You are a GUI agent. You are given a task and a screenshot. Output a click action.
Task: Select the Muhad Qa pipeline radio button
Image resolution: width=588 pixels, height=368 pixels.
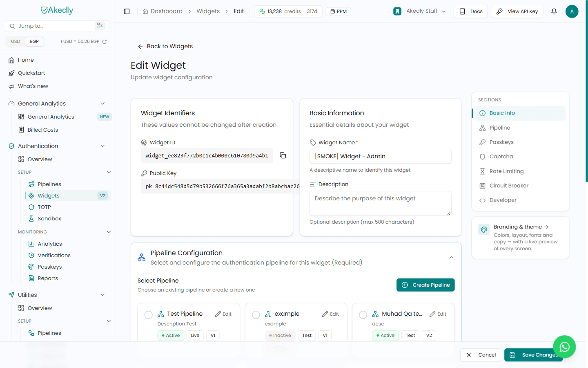pyautogui.click(x=363, y=315)
